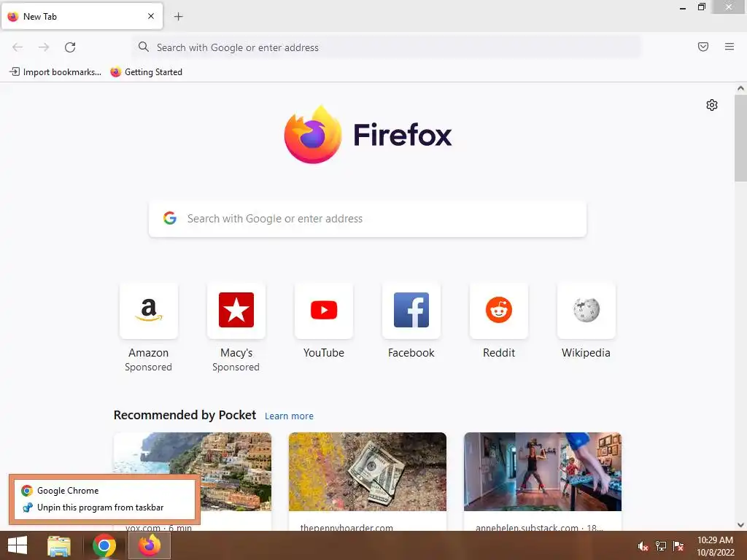Click the scrollbar down arrow
Viewport: 747px width, 560px height.
[x=740, y=525]
